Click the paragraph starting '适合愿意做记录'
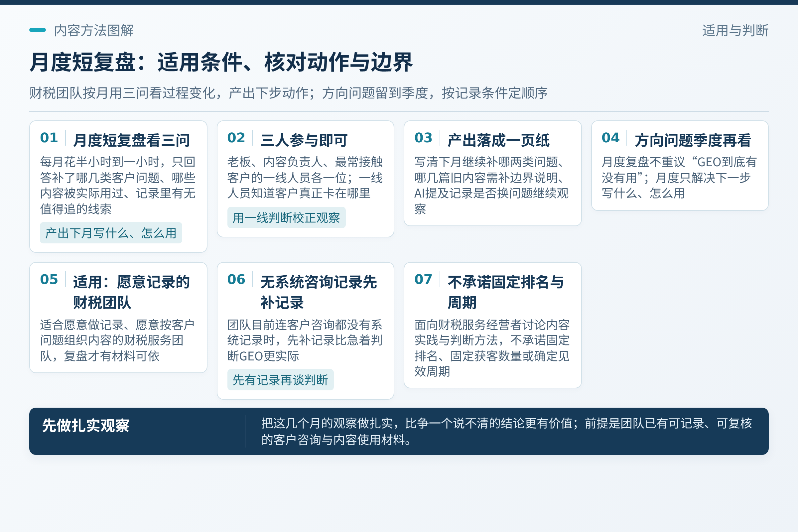The height and width of the screenshot is (532, 798). click(117, 340)
